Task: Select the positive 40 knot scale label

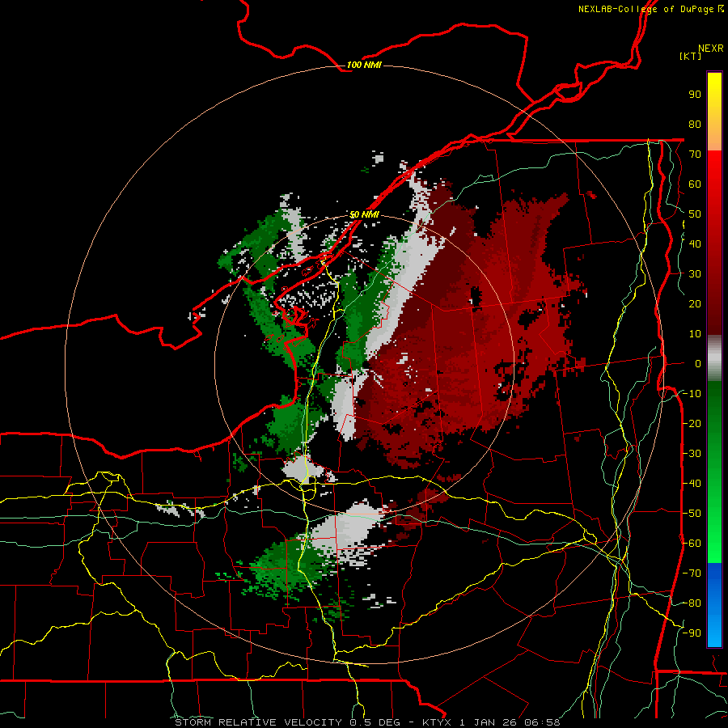Action: pyautogui.click(x=695, y=243)
